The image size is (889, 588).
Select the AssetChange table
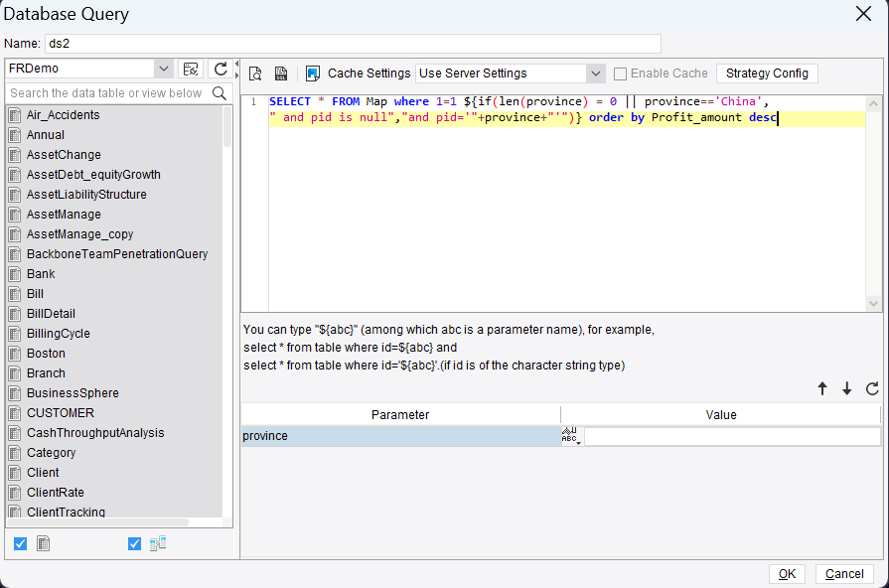pos(64,155)
